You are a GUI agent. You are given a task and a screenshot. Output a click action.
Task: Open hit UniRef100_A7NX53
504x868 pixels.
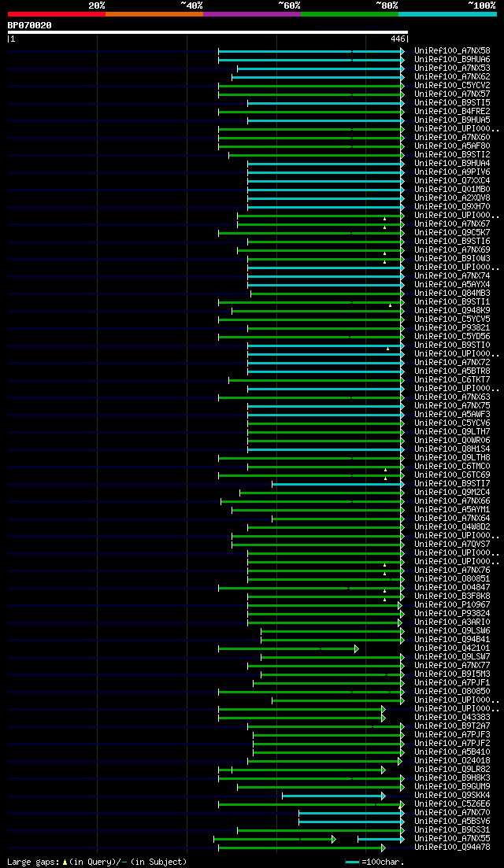click(x=452, y=68)
